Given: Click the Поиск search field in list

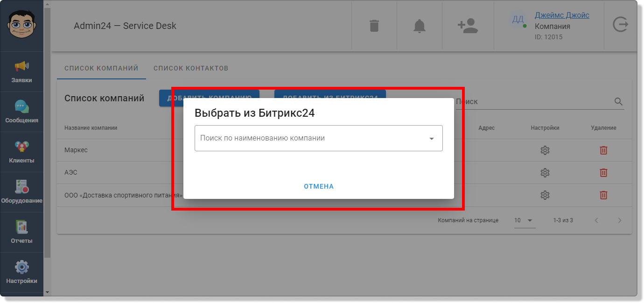Looking at the screenshot, I should [x=534, y=102].
